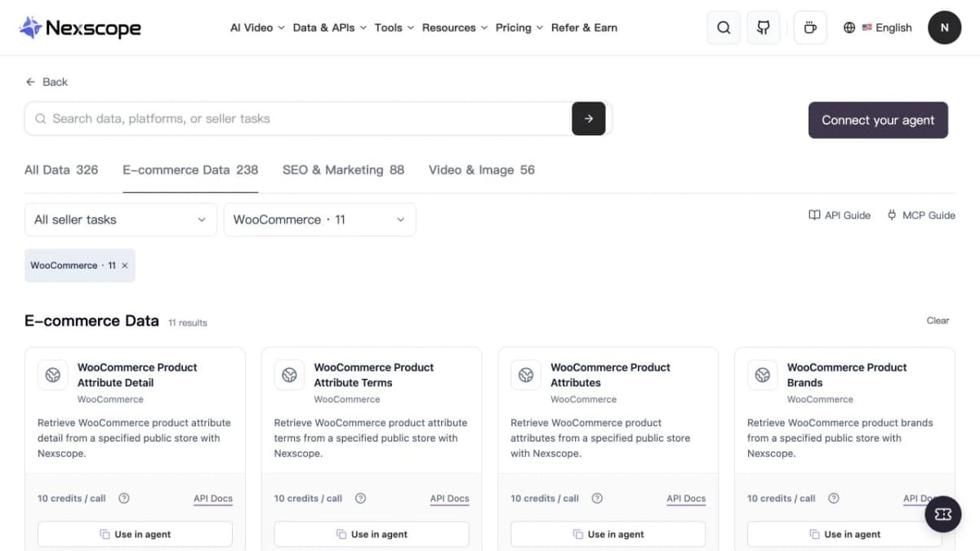Viewport: 980px width, 551px height.
Task: Open API Docs for Product Attributes
Action: [686, 498]
